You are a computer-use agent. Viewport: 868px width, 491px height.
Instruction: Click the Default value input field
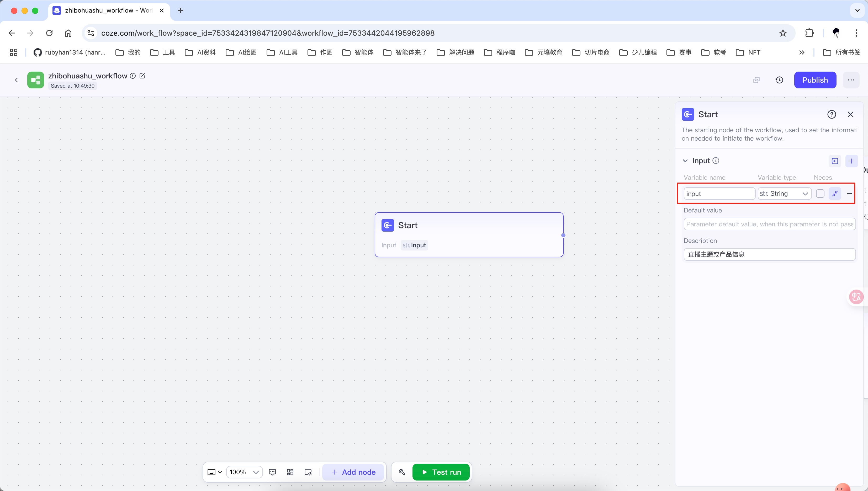(x=769, y=224)
